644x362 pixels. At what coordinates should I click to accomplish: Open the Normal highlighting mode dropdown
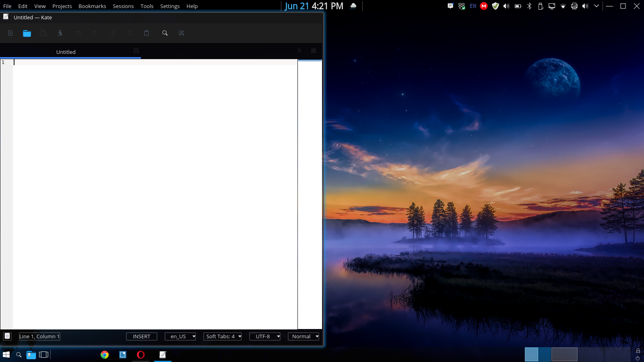[x=303, y=336]
